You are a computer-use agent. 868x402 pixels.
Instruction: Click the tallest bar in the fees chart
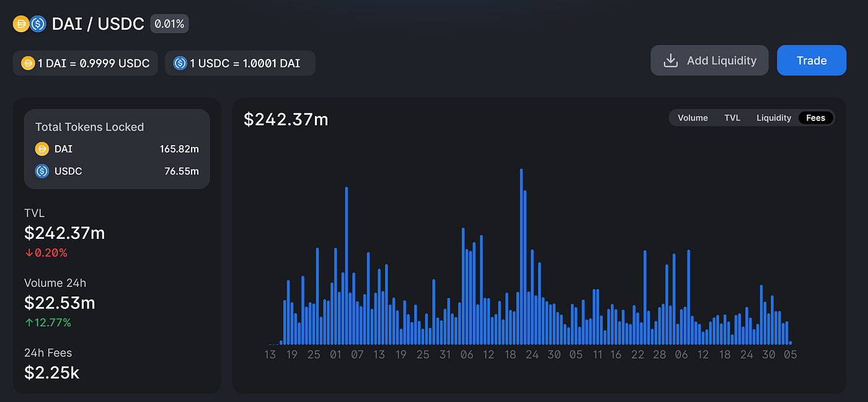pyautogui.click(x=521, y=256)
